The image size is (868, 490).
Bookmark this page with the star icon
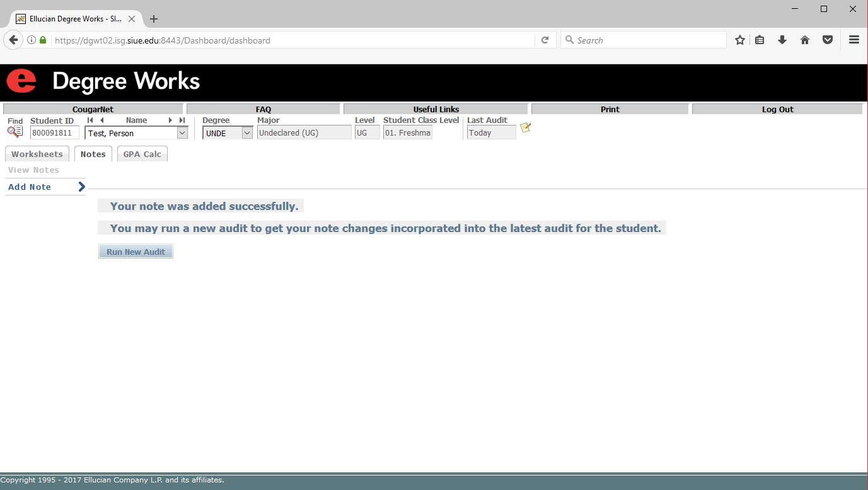pyautogui.click(x=740, y=40)
